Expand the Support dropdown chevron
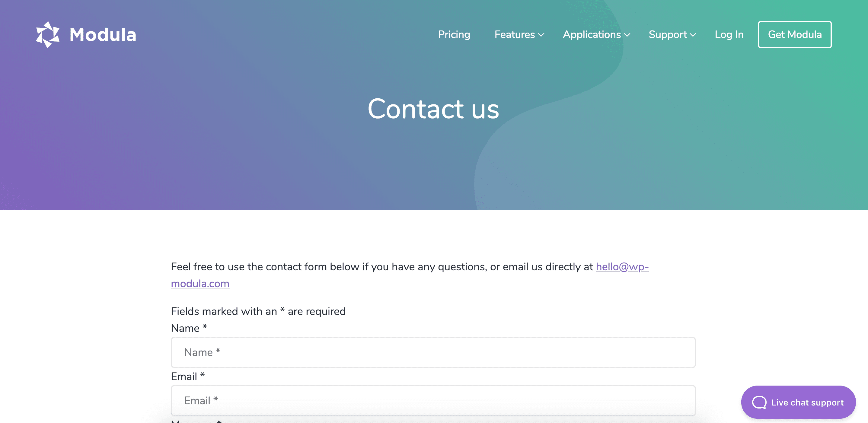 [x=693, y=35]
